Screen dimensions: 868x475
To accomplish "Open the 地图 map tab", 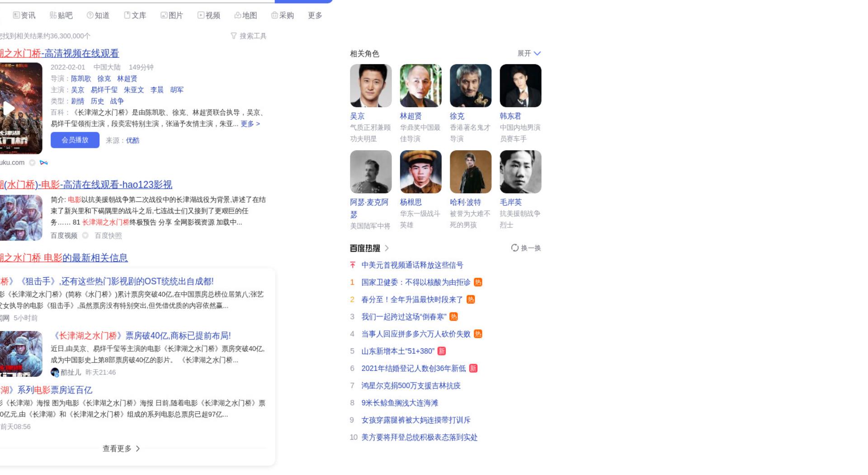I will (x=245, y=15).
